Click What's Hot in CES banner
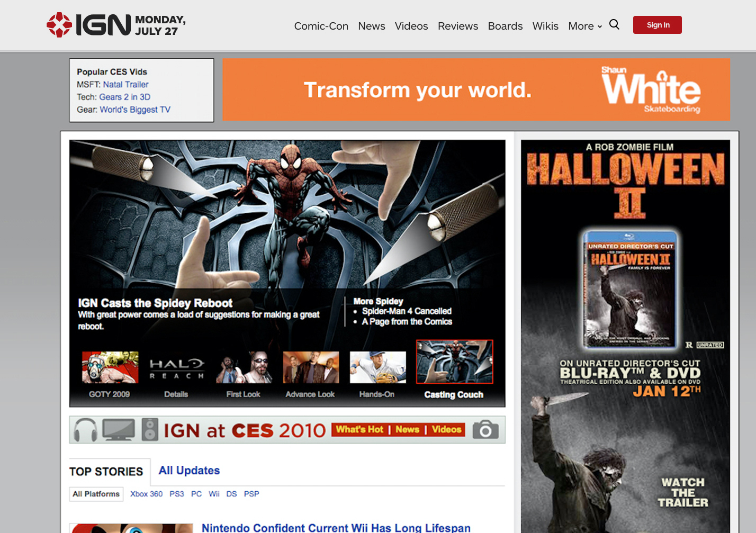Viewport: 756px width, 533px height. (359, 430)
